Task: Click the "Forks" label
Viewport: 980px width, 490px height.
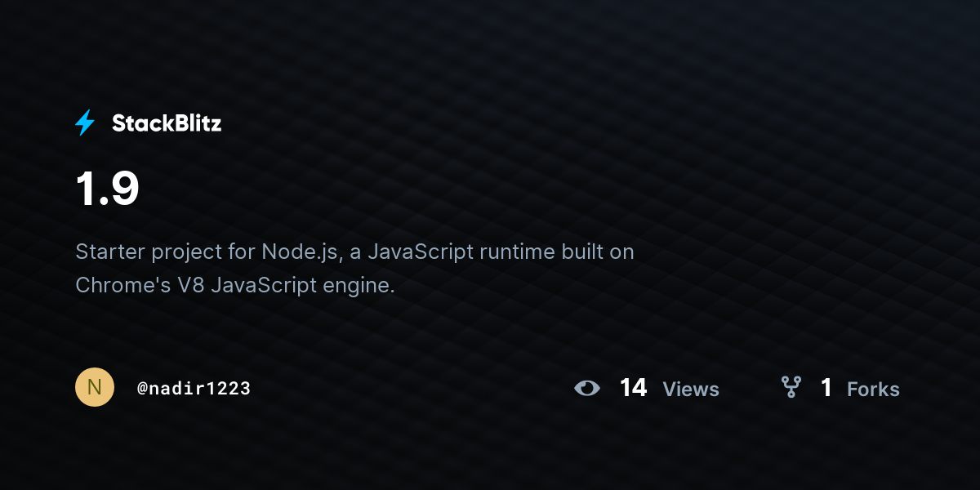Action: pos(873,389)
